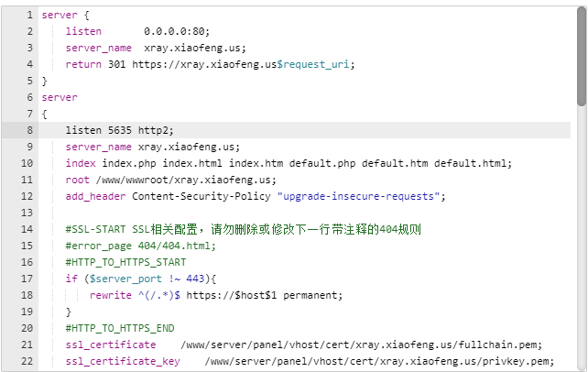Click "index.php" on the index line

(x=129, y=163)
